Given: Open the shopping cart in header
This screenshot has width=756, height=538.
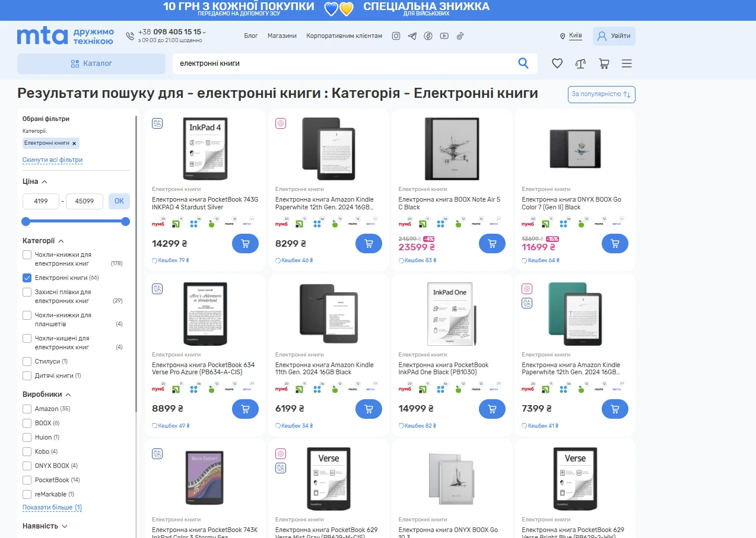Looking at the screenshot, I should (604, 63).
